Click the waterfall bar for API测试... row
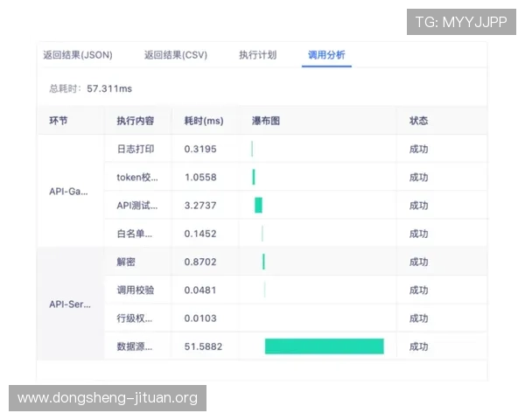This screenshot has height=420, width=525. tap(258, 206)
